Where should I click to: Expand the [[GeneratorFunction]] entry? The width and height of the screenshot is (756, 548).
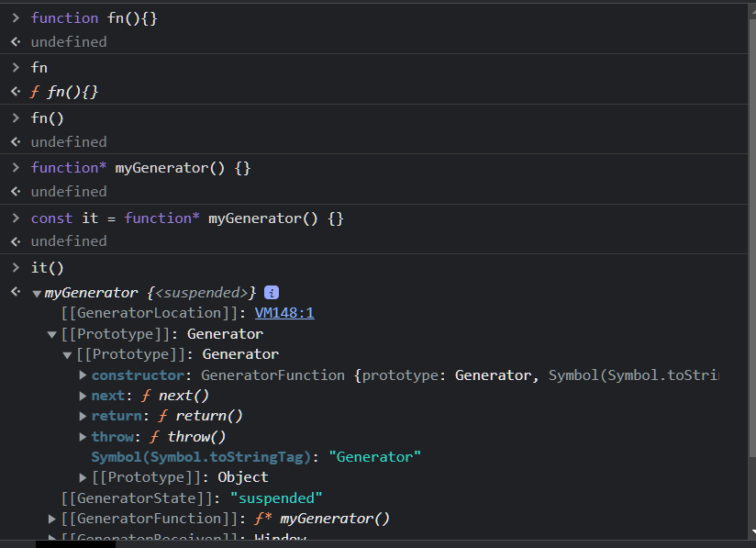tap(52, 519)
